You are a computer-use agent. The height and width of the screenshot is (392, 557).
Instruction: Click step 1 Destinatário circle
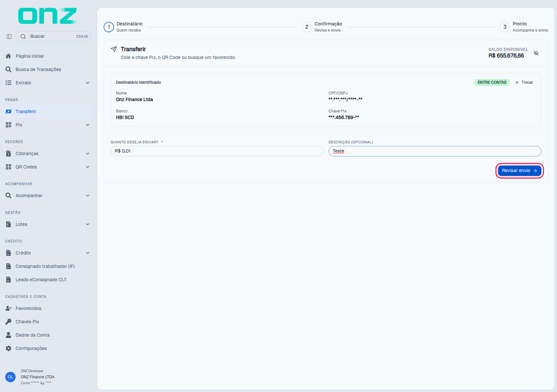tap(109, 27)
